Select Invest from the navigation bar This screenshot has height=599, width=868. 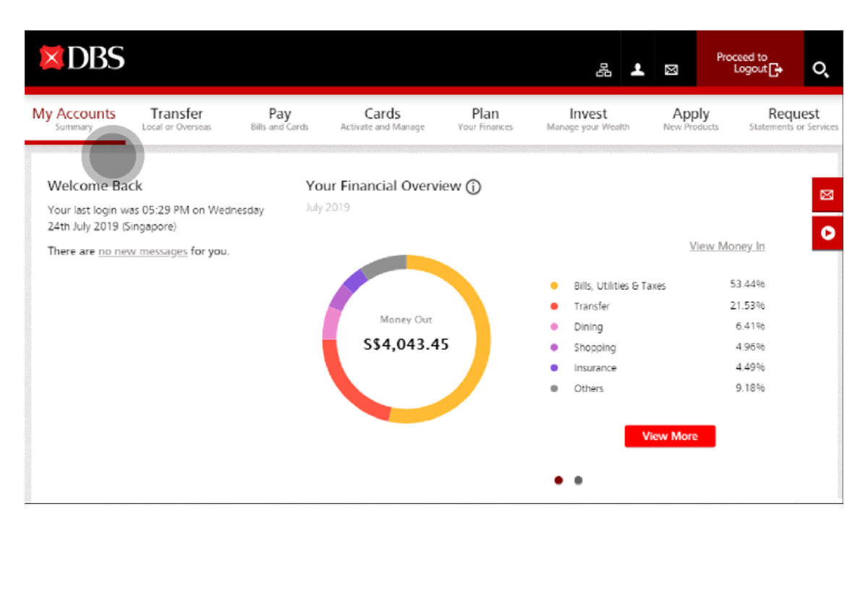(x=587, y=114)
